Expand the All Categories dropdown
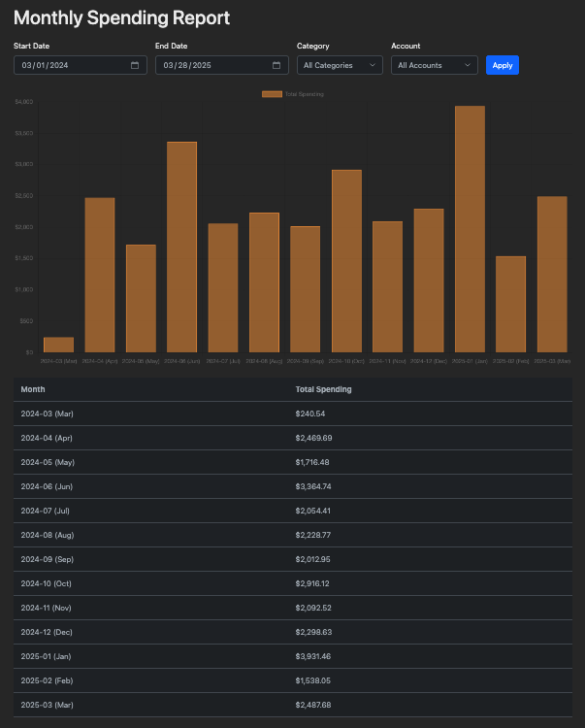This screenshot has height=728, width=585. pos(340,65)
